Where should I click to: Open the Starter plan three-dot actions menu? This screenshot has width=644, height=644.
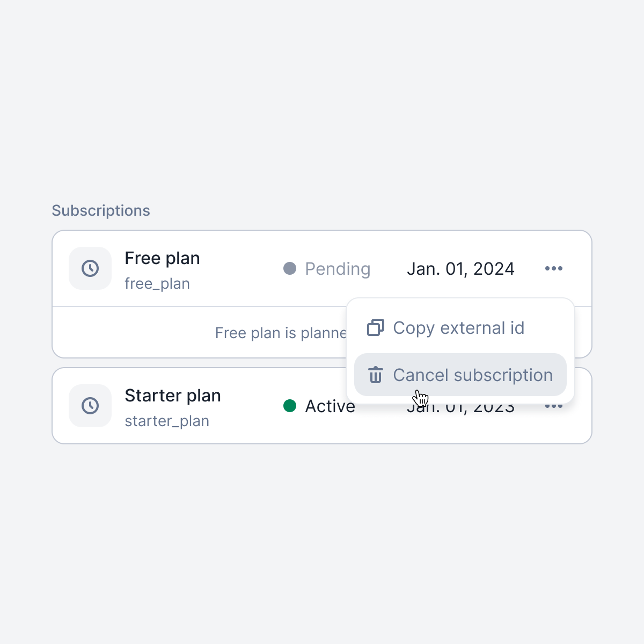click(x=554, y=406)
